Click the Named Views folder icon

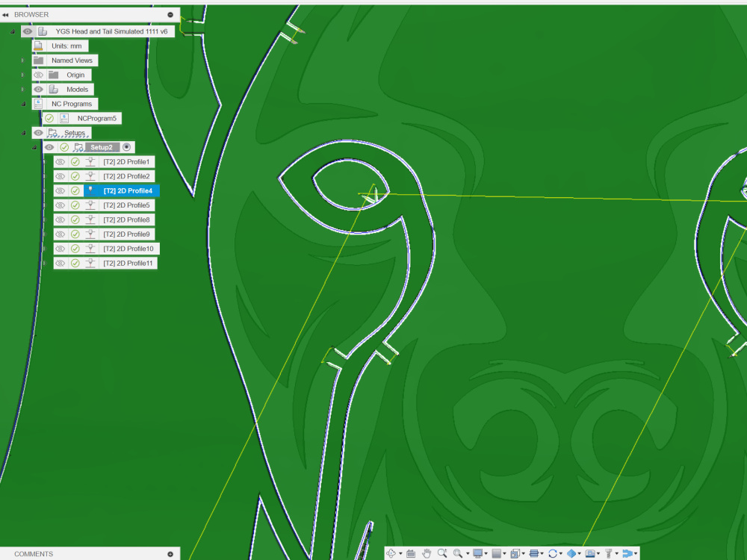coord(39,60)
